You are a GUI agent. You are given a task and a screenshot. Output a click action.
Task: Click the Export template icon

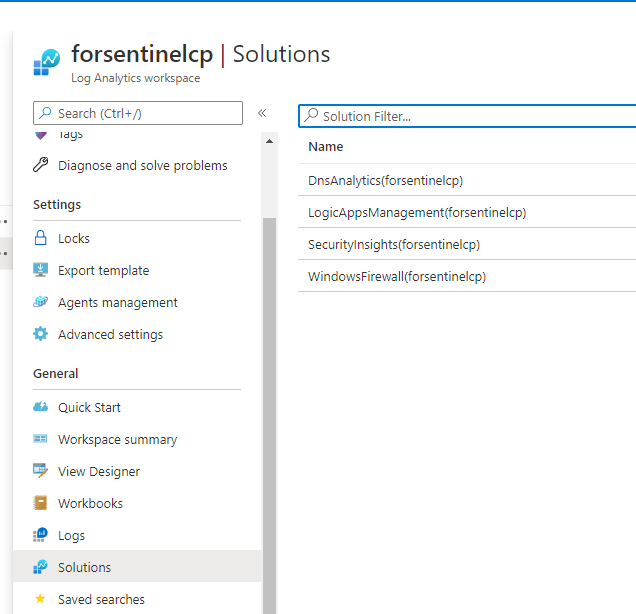point(41,270)
